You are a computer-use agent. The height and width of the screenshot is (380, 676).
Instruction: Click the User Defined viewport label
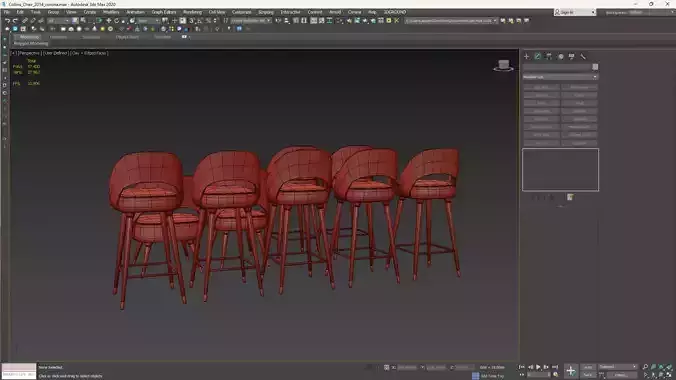pos(56,53)
